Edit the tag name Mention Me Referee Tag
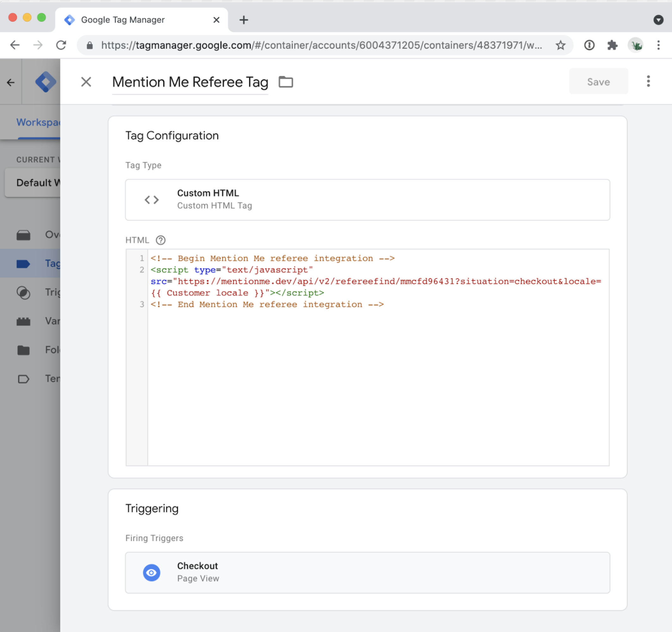 pyautogui.click(x=190, y=82)
